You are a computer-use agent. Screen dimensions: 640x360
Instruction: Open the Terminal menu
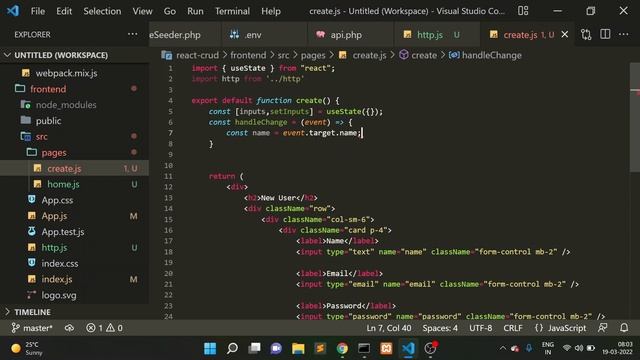[x=232, y=11]
